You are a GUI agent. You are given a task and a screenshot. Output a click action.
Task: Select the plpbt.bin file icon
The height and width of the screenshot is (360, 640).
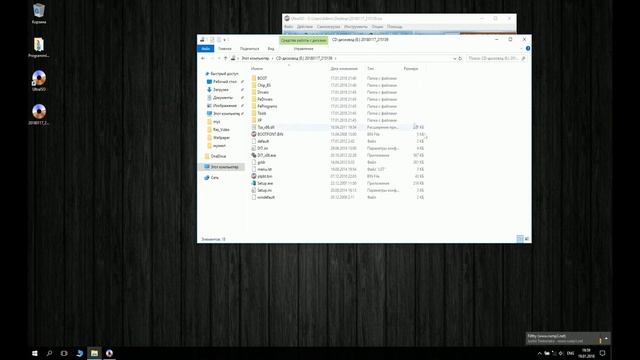coord(254,176)
